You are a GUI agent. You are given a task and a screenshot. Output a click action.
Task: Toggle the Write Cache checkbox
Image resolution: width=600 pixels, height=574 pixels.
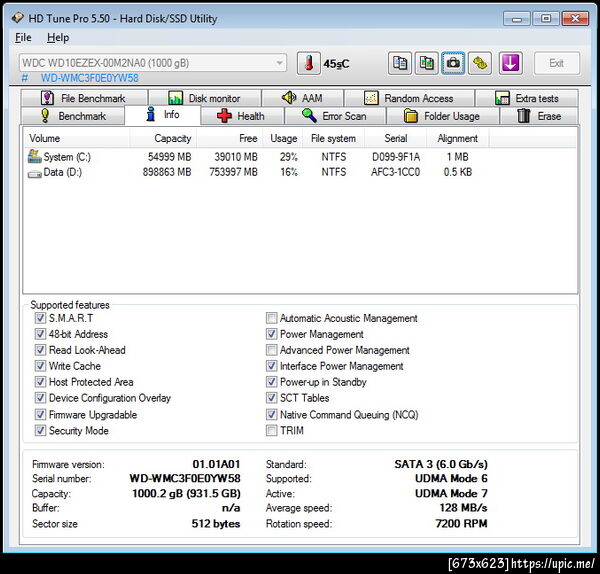tap(40, 366)
